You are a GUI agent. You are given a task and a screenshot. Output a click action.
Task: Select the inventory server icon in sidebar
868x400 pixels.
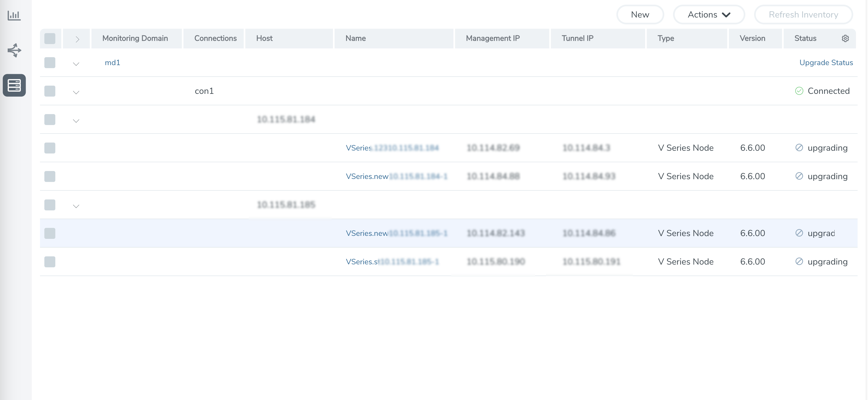point(14,85)
